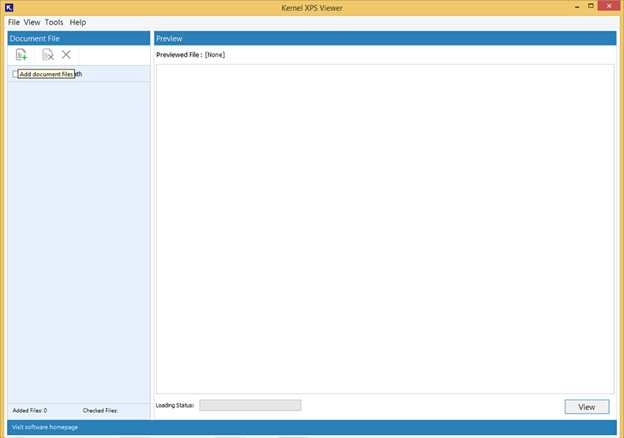Click the remove selected document icon

click(x=48, y=55)
